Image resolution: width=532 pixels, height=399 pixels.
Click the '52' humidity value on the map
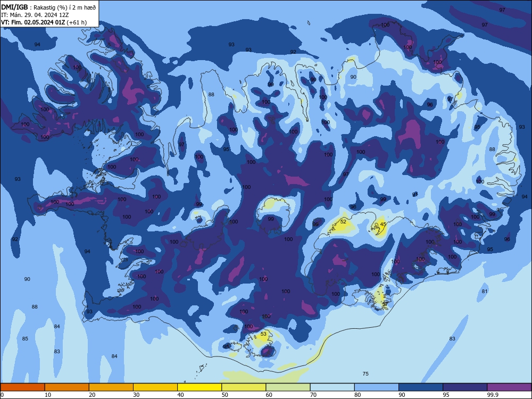(x=343, y=221)
